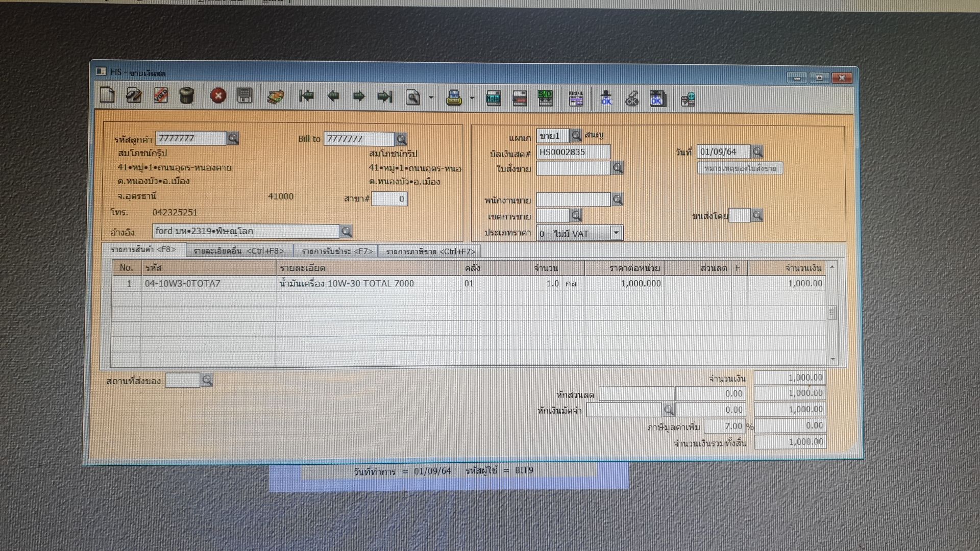
Task: Select description cell น้ำมันเครื่อง 10W-30 TOTAL 7000
Action: tap(369, 283)
